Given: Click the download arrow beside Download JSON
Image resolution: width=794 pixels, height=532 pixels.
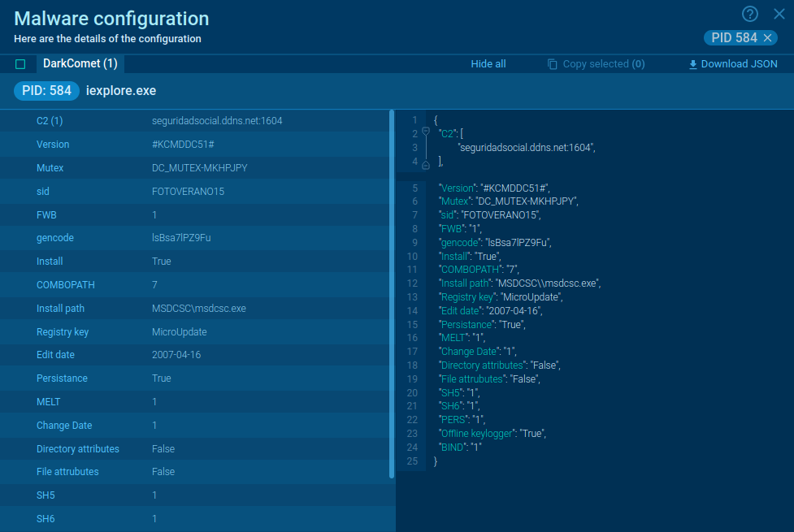Looking at the screenshot, I should tap(692, 63).
